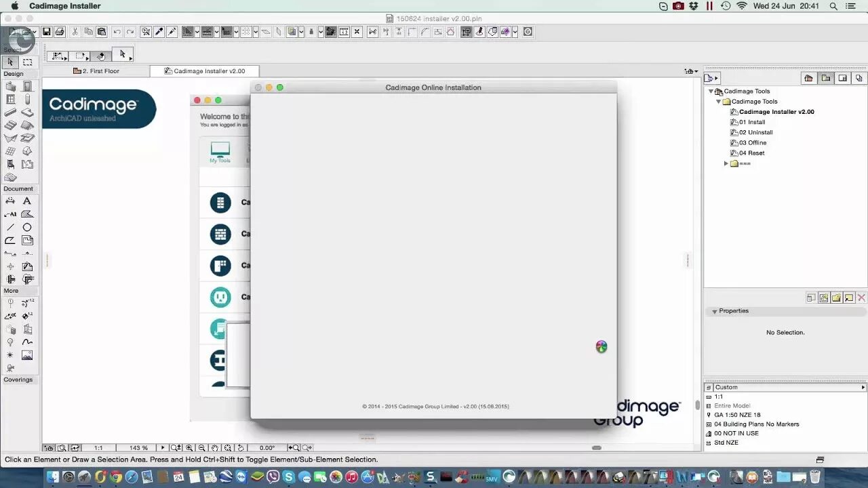
Task: Click the Print icon in the toolbar
Action: pos(60,32)
